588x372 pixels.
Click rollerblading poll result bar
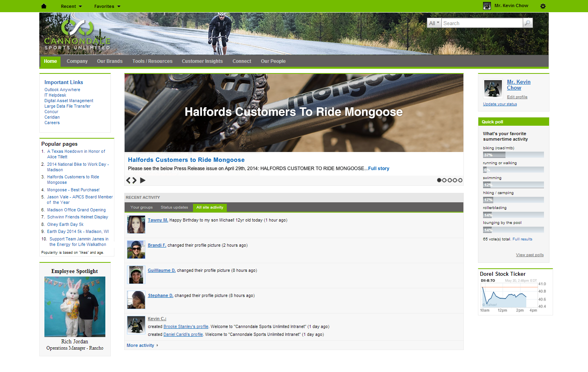pyautogui.click(x=513, y=214)
